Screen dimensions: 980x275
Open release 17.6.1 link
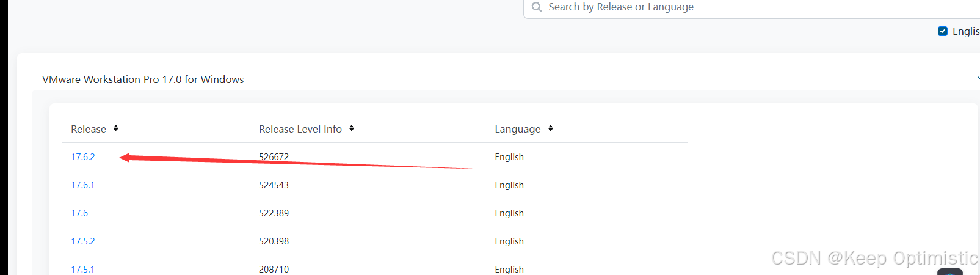click(83, 185)
